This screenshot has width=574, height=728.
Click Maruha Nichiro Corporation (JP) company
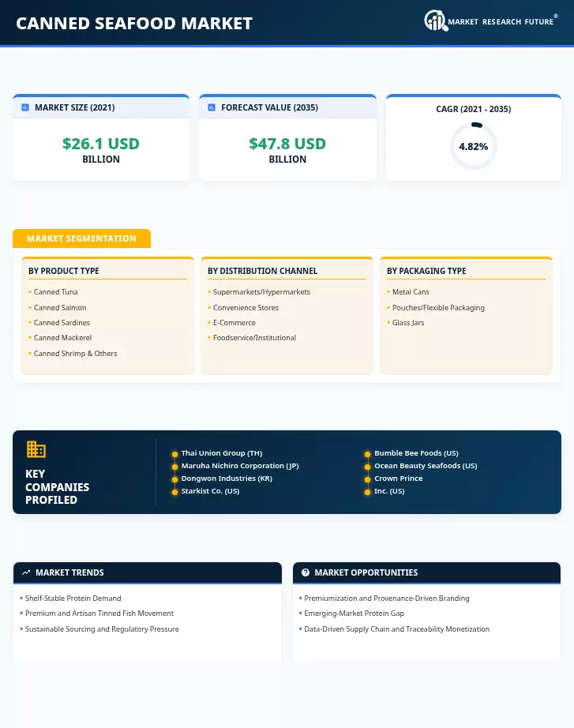tap(240, 466)
